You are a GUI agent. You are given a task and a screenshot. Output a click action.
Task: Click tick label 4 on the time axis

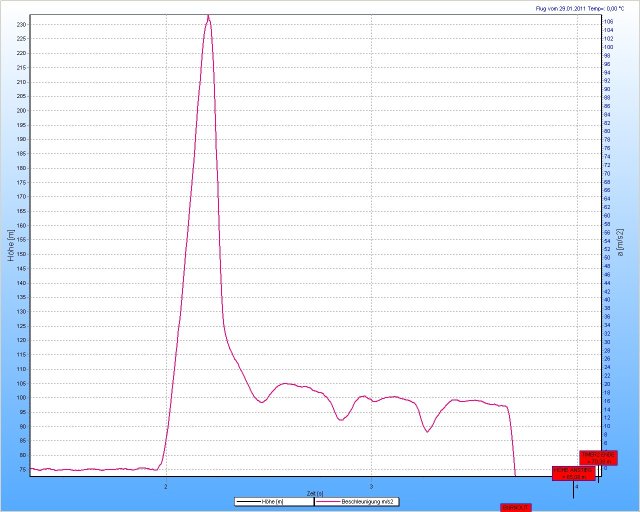click(577, 486)
